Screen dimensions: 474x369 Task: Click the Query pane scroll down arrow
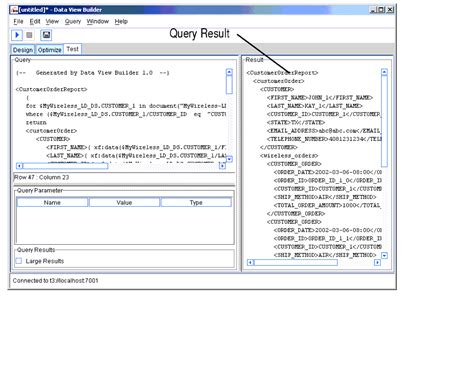(x=229, y=159)
